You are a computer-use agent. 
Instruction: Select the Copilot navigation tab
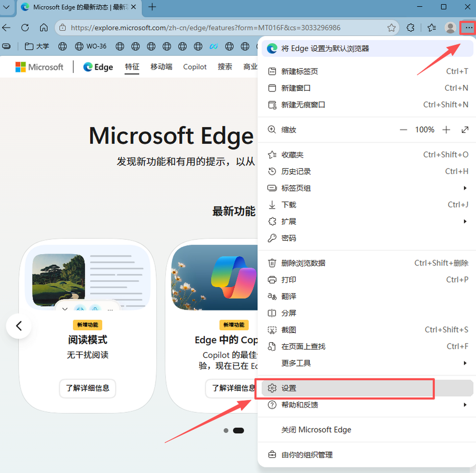point(195,67)
